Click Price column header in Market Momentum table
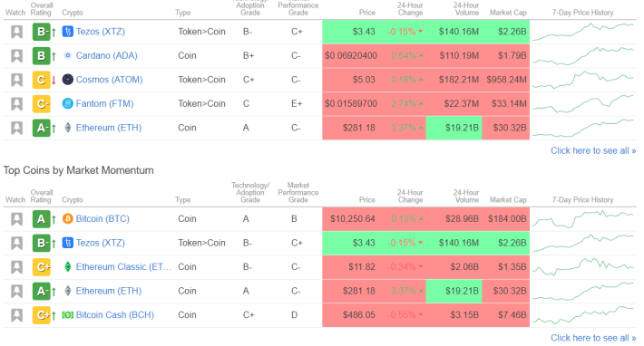The height and width of the screenshot is (346, 644). [x=366, y=199]
